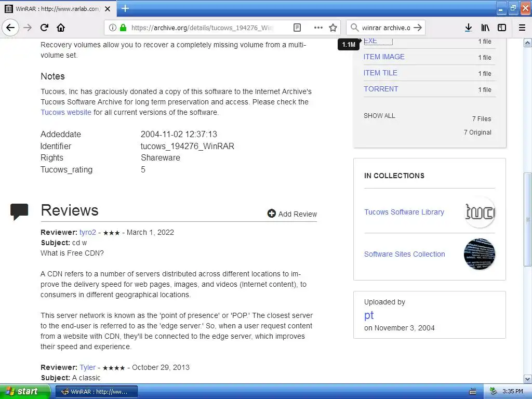
Task: Click Add Review button
Action: pyautogui.click(x=292, y=214)
